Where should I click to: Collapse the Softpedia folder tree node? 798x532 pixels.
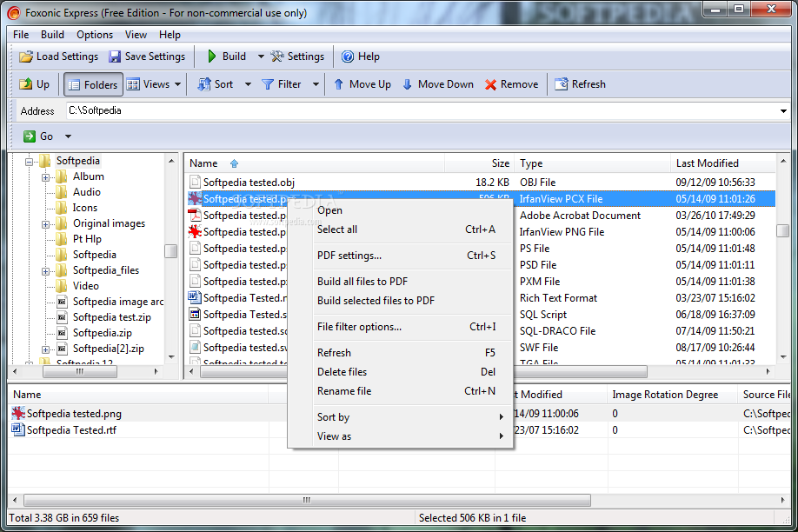click(x=29, y=162)
